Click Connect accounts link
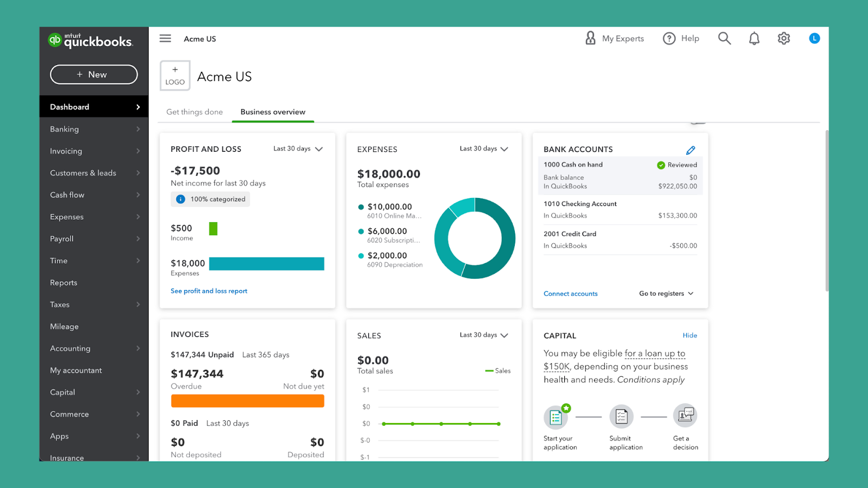868x488 pixels. coord(571,293)
